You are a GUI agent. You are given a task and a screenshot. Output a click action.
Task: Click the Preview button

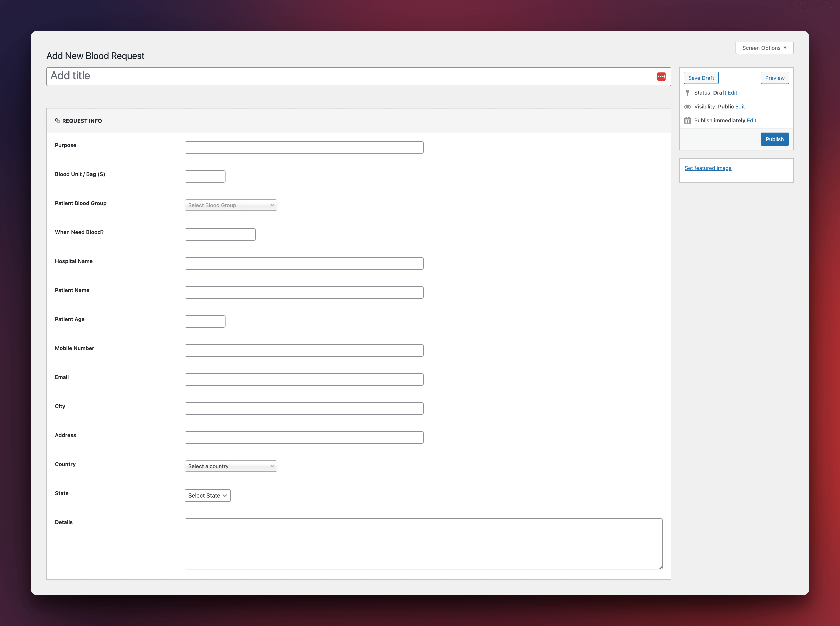point(774,78)
